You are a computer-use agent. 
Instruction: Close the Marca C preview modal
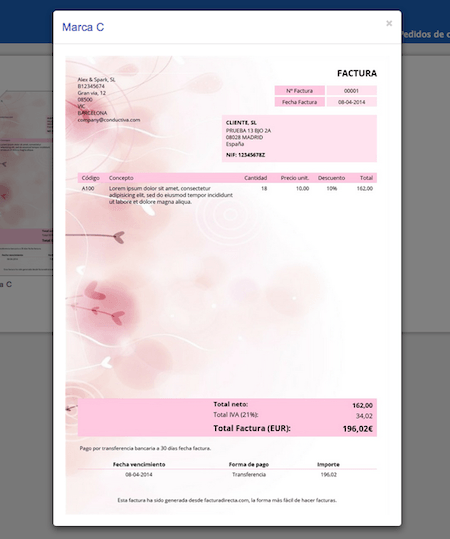pyautogui.click(x=389, y=23)
